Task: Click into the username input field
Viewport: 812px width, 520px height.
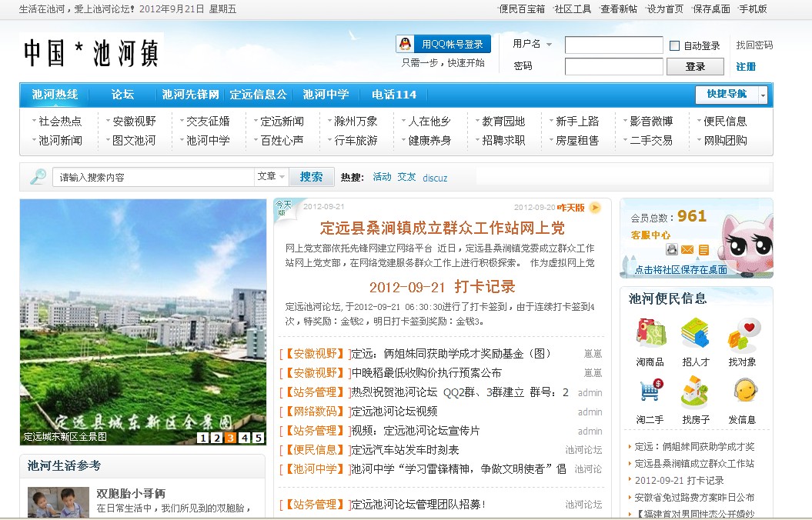Action: [x=613, y=45]
